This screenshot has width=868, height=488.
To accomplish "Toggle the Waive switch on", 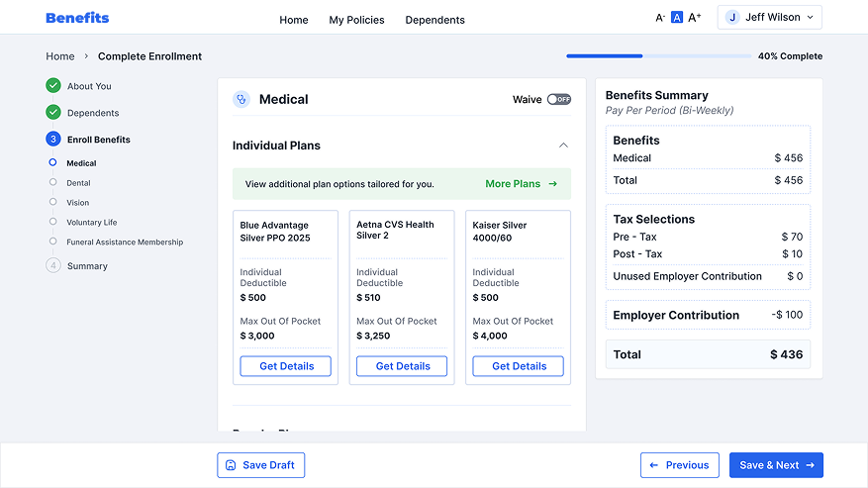I will [x=559, y=99].
